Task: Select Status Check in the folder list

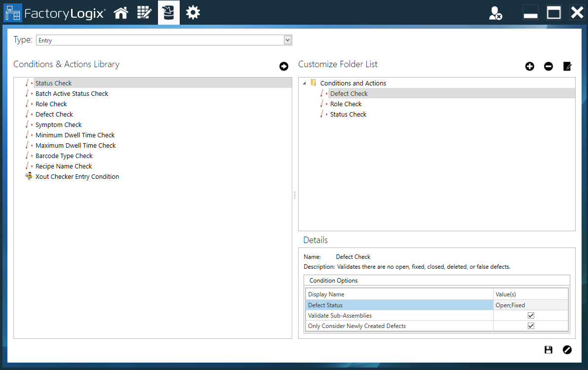Action: click(x=348, y=115)
